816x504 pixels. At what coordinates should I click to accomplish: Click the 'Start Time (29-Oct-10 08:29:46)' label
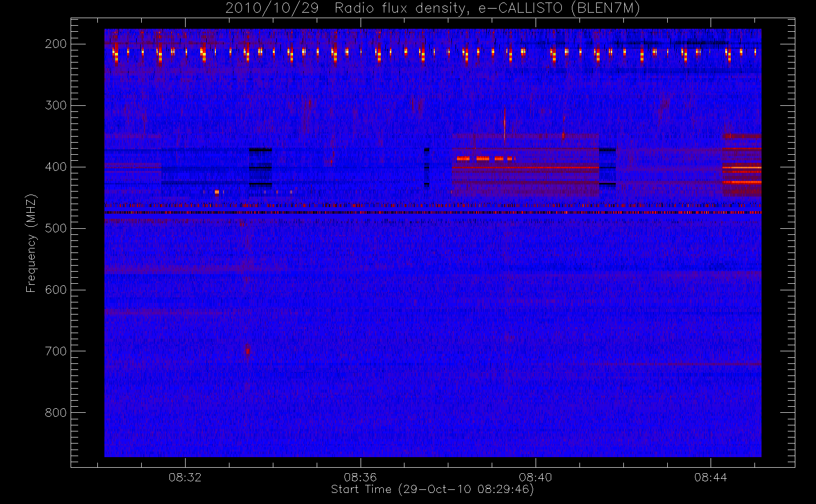pyautogui.click(x=432, y=489)
